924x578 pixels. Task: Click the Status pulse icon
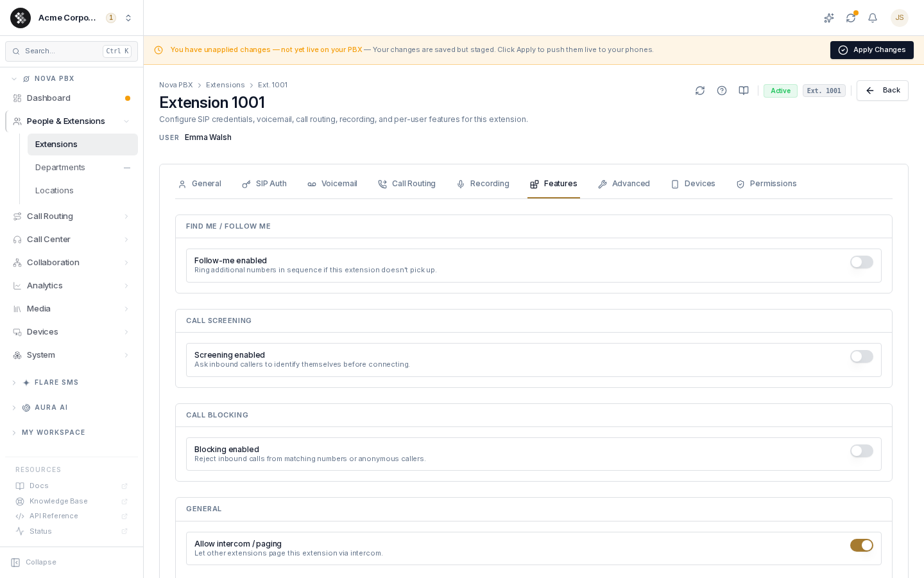(x=20, y=532)
